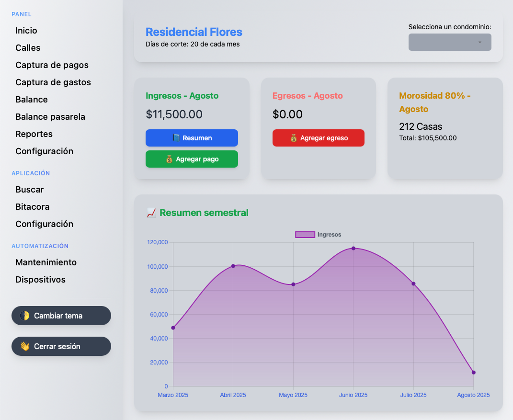Open Configuración under the Aplicación section
The width and height of the screenshot is (513, 420).
coord(44,224)
